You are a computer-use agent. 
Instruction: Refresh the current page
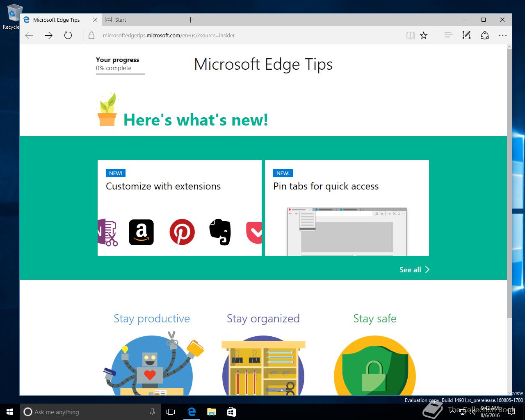tap(68, 35)
